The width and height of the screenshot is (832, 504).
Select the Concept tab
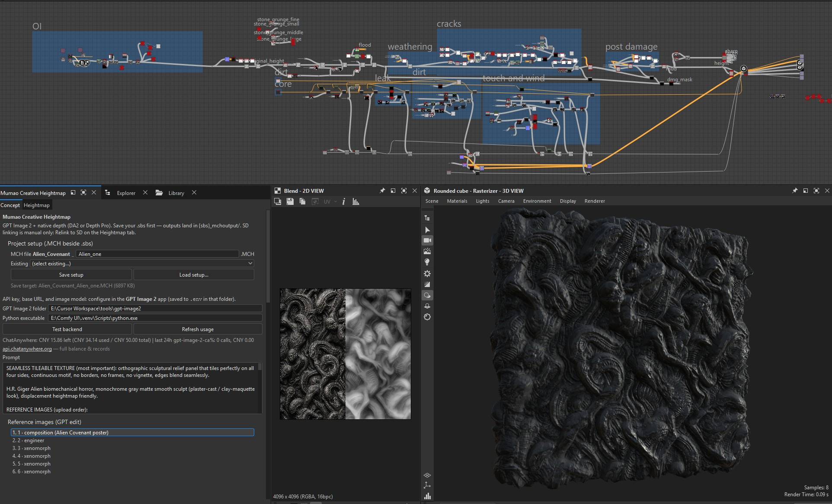(x=10, y=205)
